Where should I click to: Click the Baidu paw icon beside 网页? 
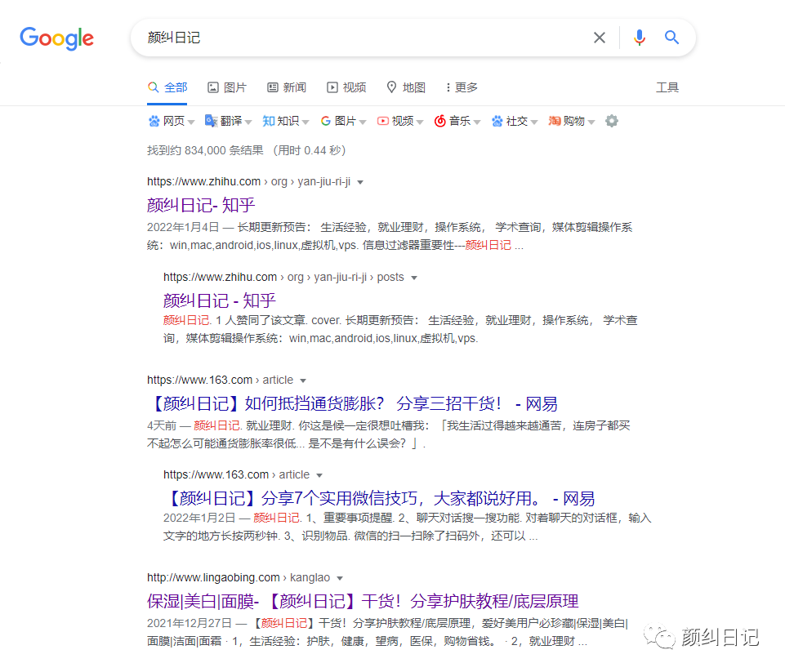[154, 121]
